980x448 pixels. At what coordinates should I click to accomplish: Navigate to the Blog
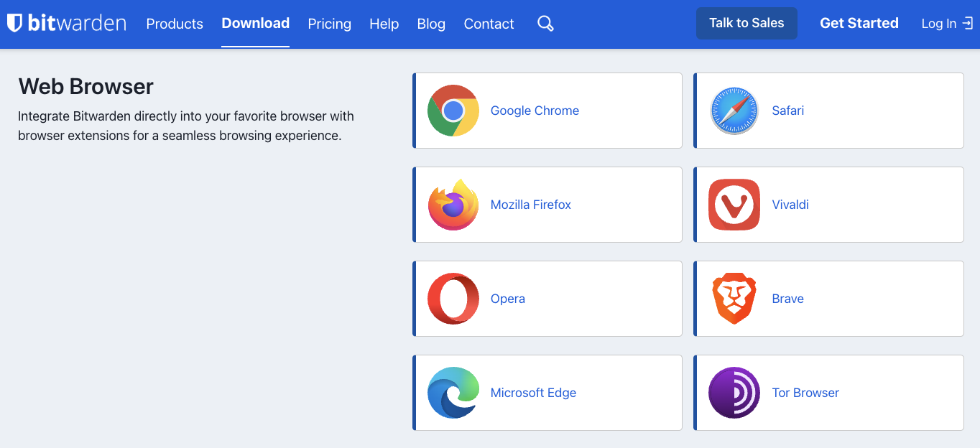431,24
